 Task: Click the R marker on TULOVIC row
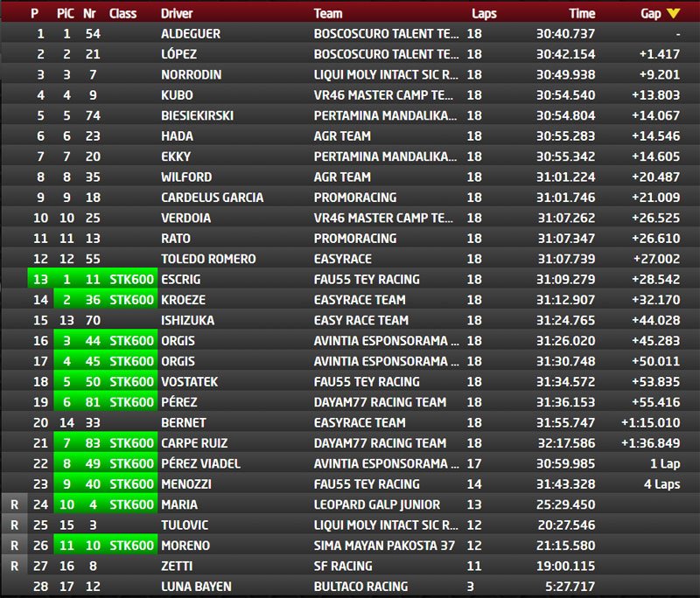13,525
